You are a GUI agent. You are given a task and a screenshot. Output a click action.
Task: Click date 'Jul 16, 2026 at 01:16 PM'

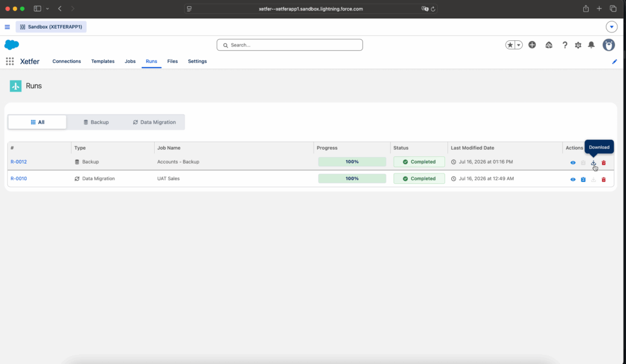[x=486, y=162]
